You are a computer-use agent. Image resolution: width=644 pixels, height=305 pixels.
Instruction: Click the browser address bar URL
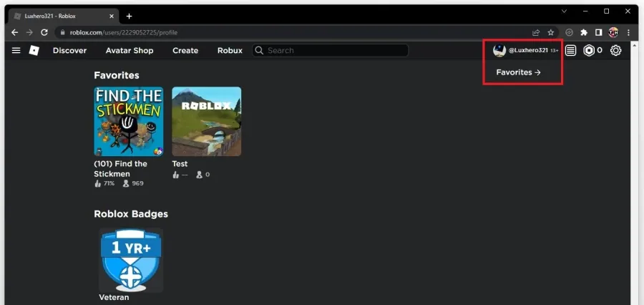click(x=124, y=32)
